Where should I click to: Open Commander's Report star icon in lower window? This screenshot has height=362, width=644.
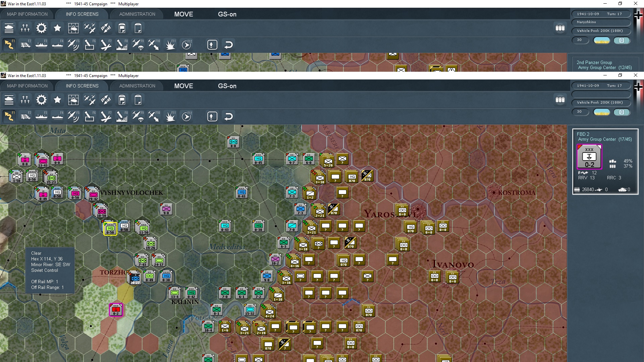[x=57, y=100]
